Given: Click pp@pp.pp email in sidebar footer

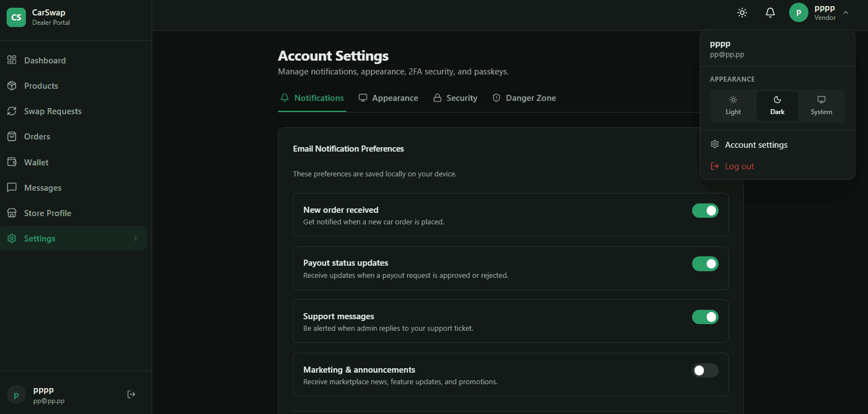Looking at the screenshot, I should click(x=49, y=401).
